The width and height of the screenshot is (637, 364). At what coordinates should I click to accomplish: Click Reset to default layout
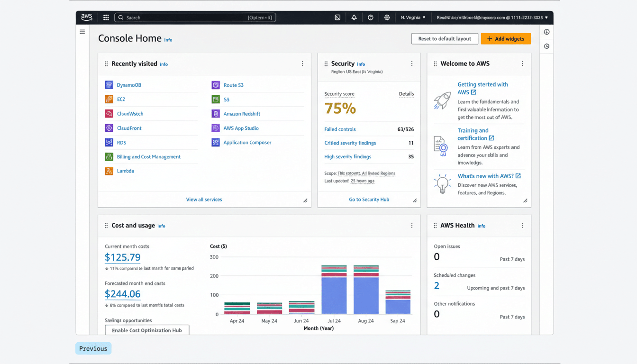click(445, 38)
